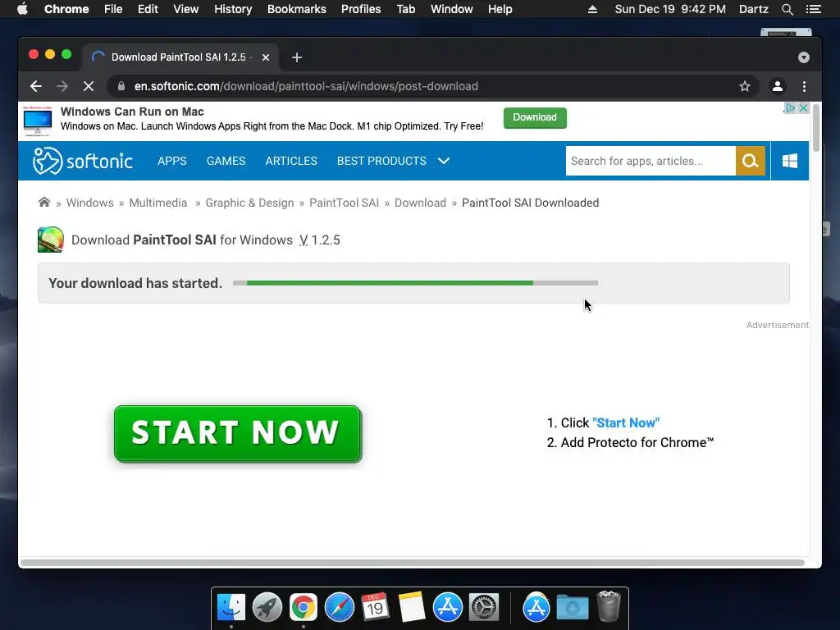Click the Softonic logo
Screen dimensions: 840x630
coord(83,161)
